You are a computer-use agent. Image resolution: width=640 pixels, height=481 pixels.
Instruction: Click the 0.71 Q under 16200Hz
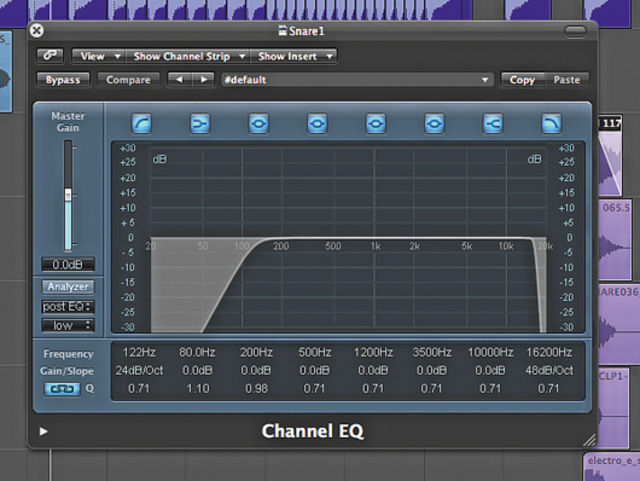pos(549,388)
